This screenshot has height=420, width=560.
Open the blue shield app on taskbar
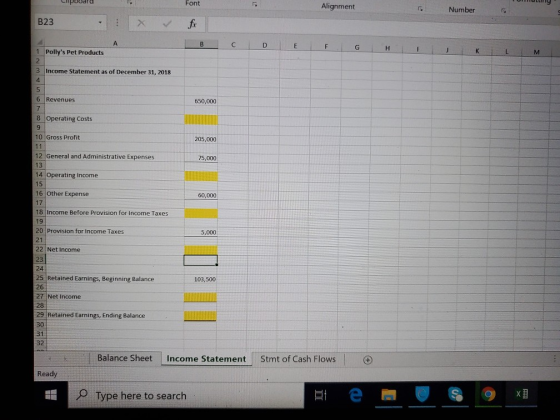422,394
